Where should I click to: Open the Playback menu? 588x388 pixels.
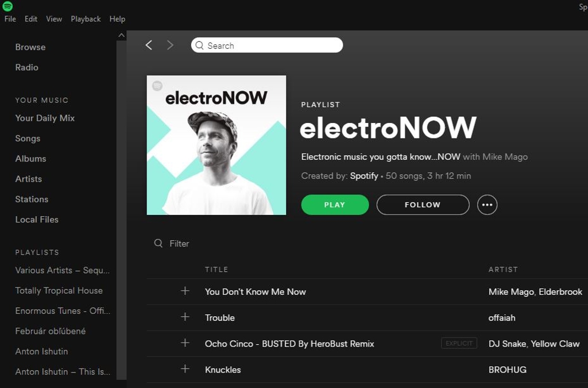click(86, 19)
